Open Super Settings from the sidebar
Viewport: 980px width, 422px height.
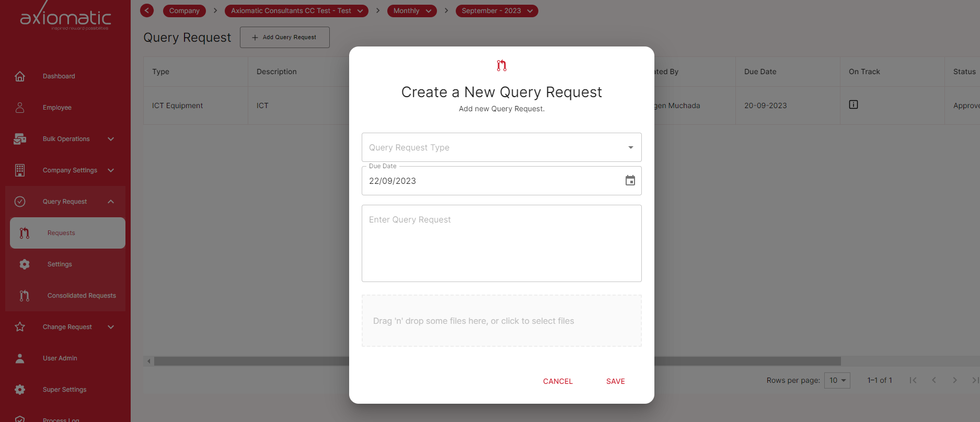click(65, 390)
